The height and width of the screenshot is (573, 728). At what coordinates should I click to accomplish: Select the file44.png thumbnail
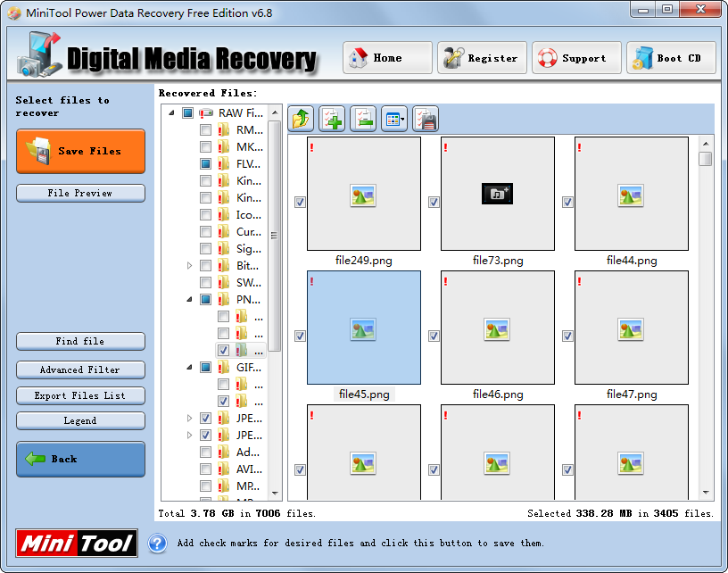tap(632, 194)
